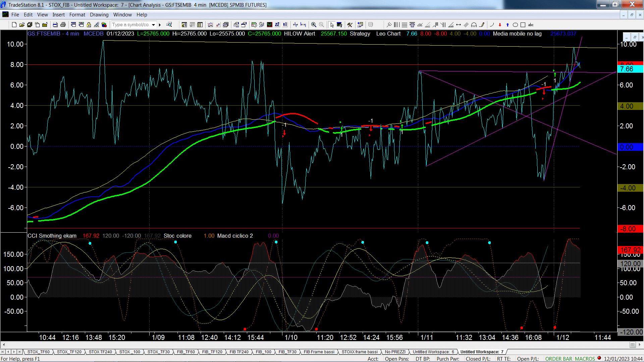Click the colored cubes icon in toolbar
644x362 pixels.
coord(104,25)
